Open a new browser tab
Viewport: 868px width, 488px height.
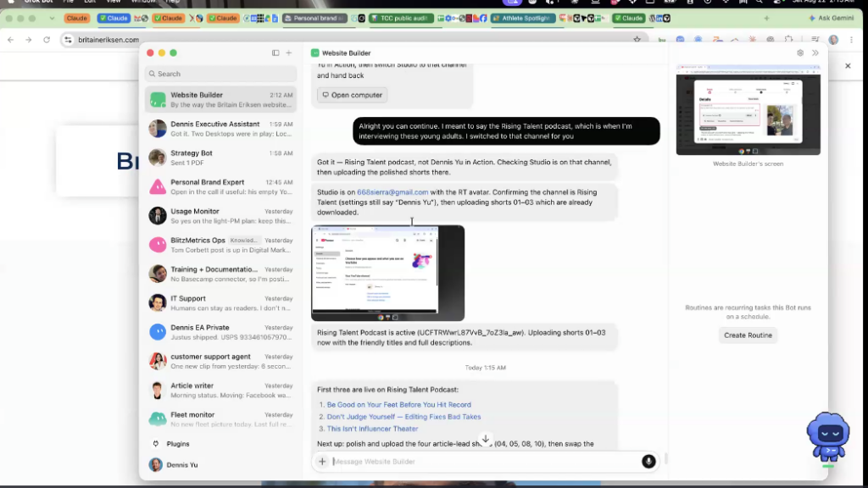coord(766,19)
